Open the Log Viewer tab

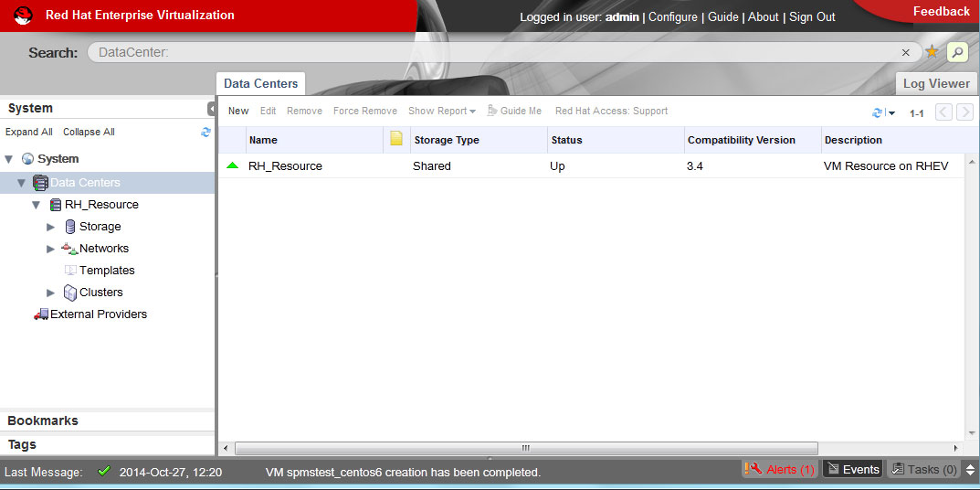click(x=936, y=83)
